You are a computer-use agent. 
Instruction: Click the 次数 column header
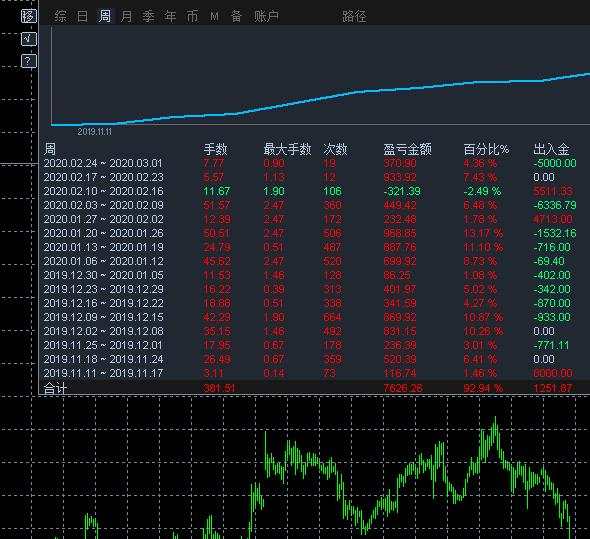[x=335, y=149]
